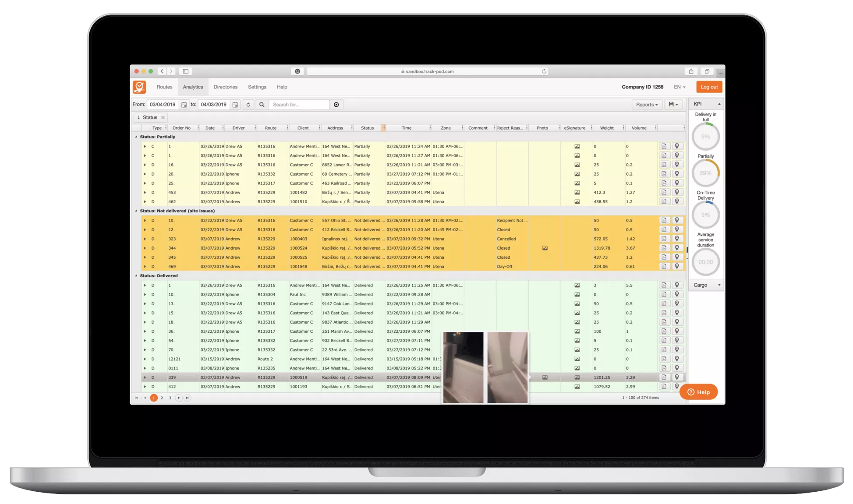Open the Status column menu

[384, 128]
